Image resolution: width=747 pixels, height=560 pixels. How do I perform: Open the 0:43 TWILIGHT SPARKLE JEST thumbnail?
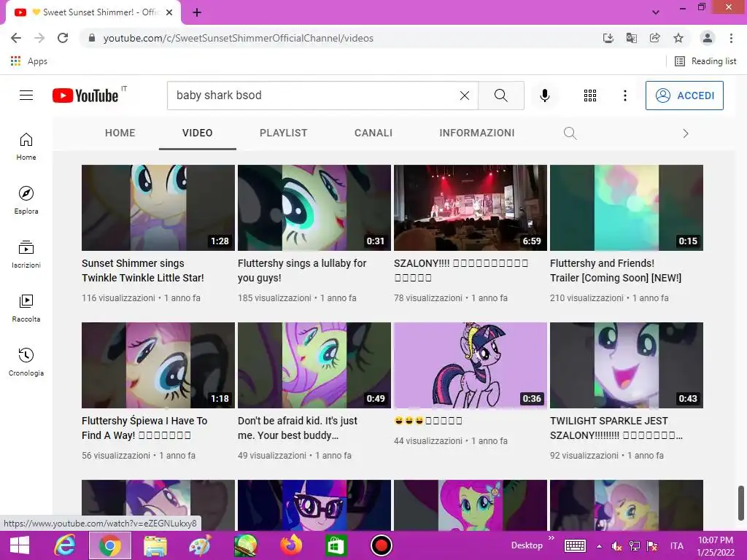click(x=627, y=365)
